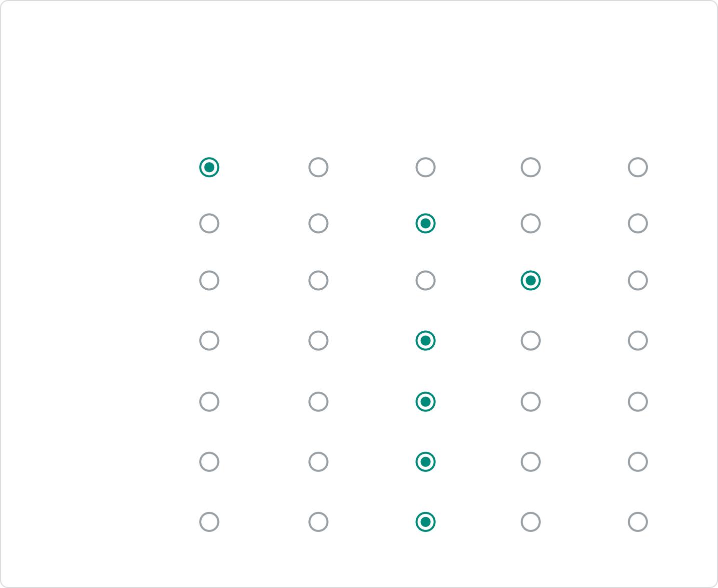Choose the fourth radio in row six

(x=530, y=462)
